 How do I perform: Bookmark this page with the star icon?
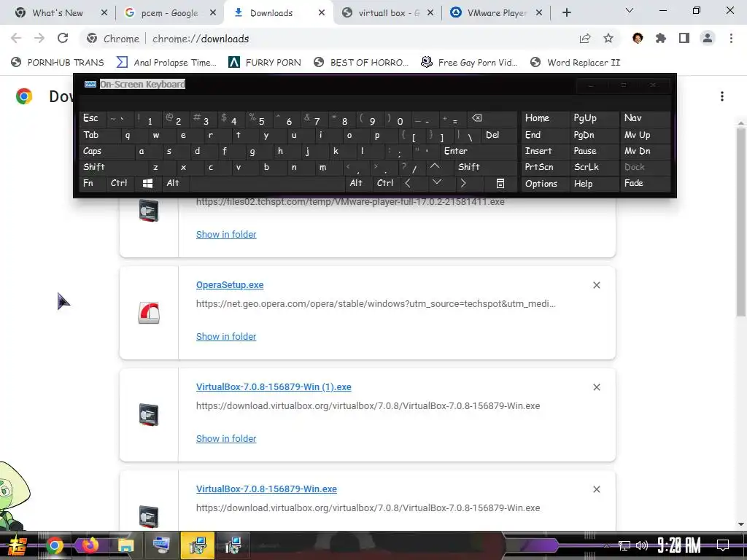click(608, 38)
